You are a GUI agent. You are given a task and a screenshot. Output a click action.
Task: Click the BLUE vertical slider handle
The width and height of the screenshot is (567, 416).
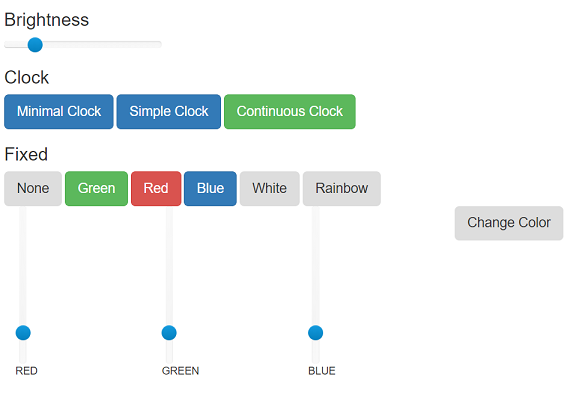pos(315,333)
